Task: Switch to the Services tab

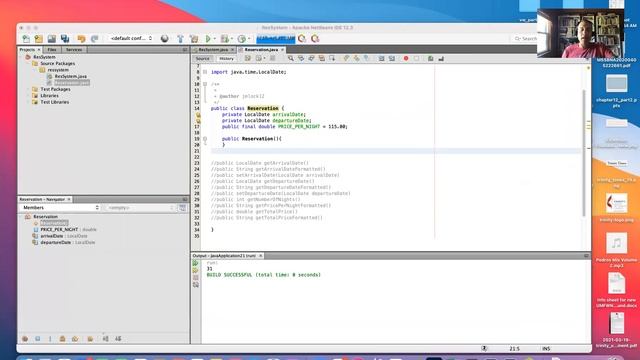Action: point(74,49)
